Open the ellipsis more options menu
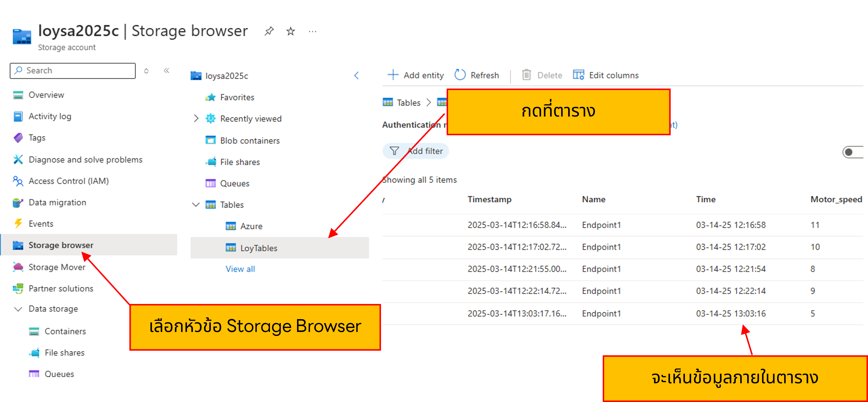The height and width of the screenshot is (402, 868). pos(312,31)
